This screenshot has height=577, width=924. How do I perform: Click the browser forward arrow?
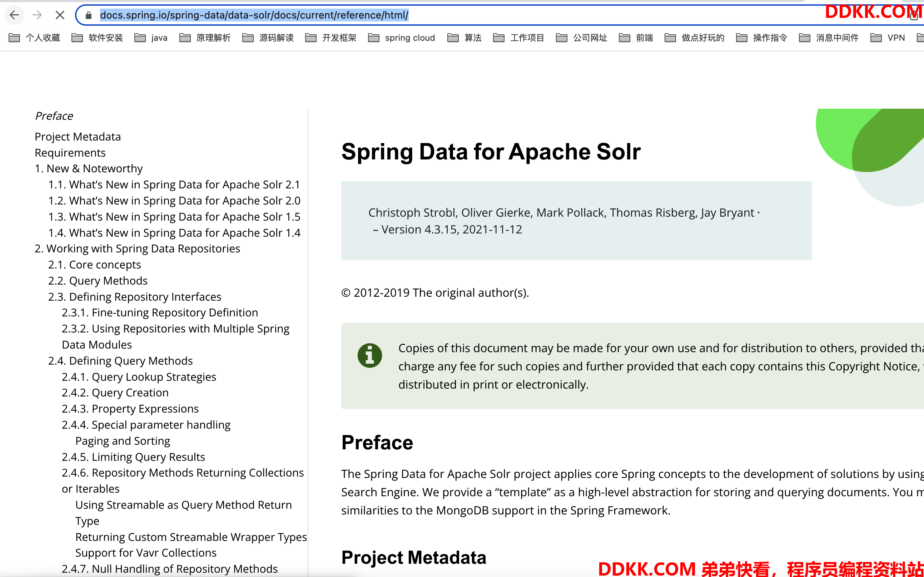[x=37, y=15]
